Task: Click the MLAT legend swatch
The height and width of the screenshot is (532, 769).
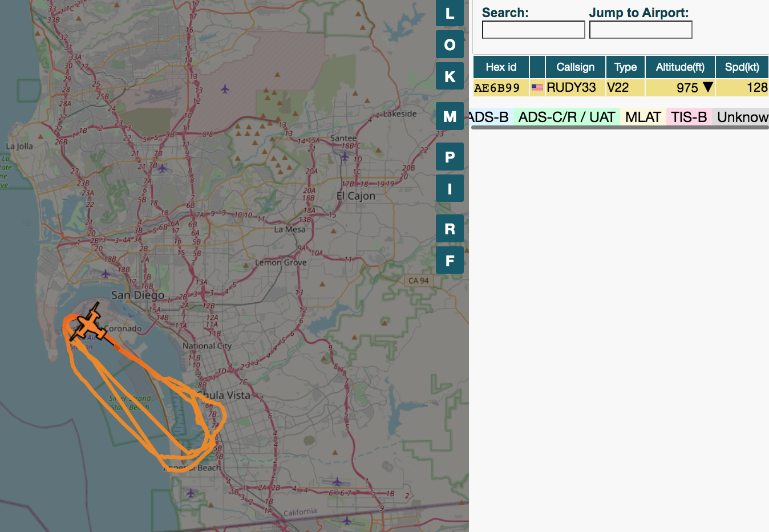Action: click(643, 117)
